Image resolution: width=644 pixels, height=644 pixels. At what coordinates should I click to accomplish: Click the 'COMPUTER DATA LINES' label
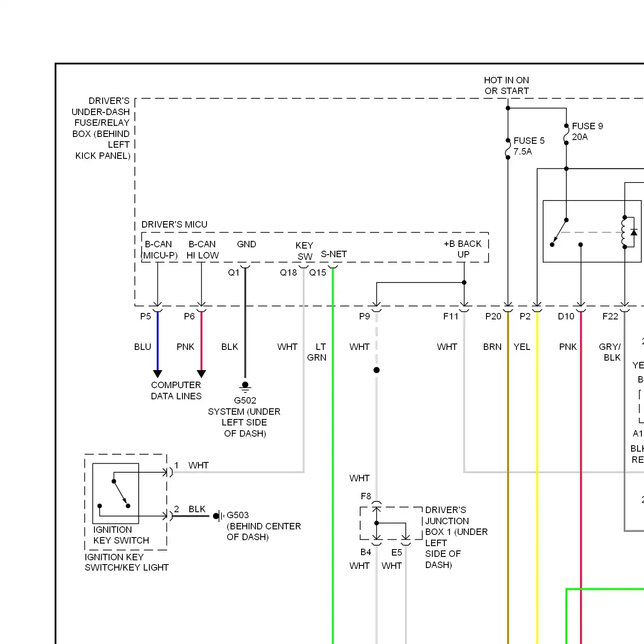(x=176, y=391)
